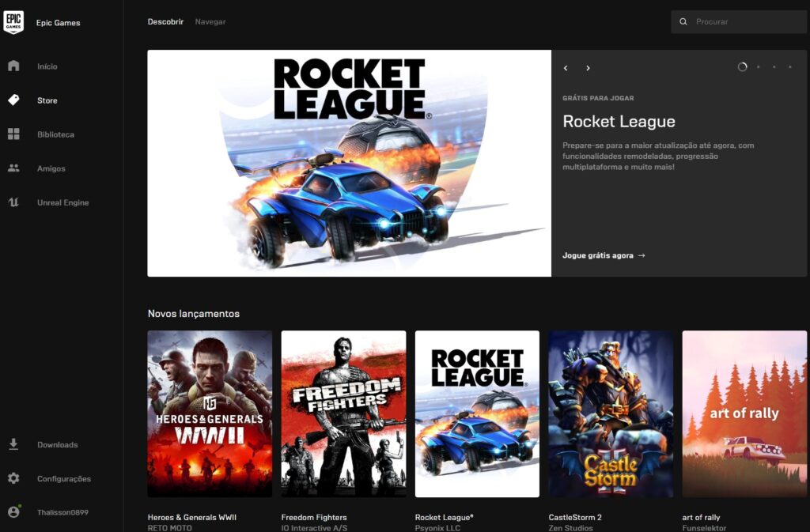Jump to the second carousel dot

coord(759,66)
